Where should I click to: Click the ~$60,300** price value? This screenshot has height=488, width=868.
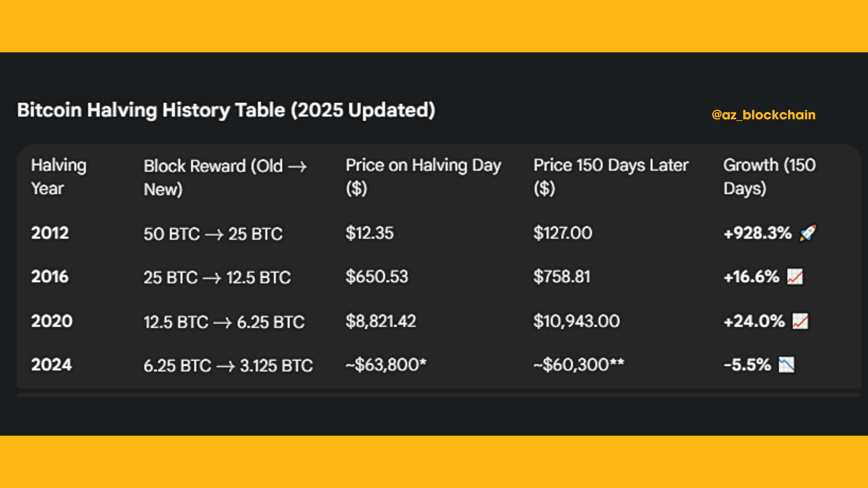pos(579,365)
